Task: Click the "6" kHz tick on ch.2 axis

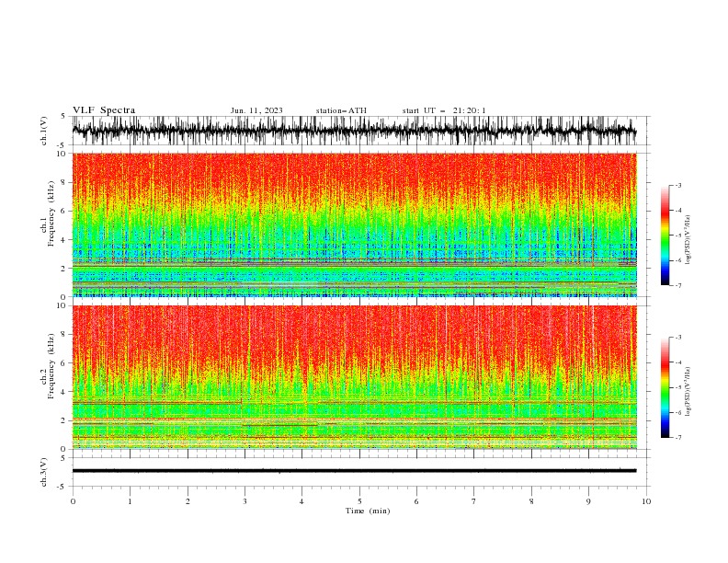Action: click(63, 363)
